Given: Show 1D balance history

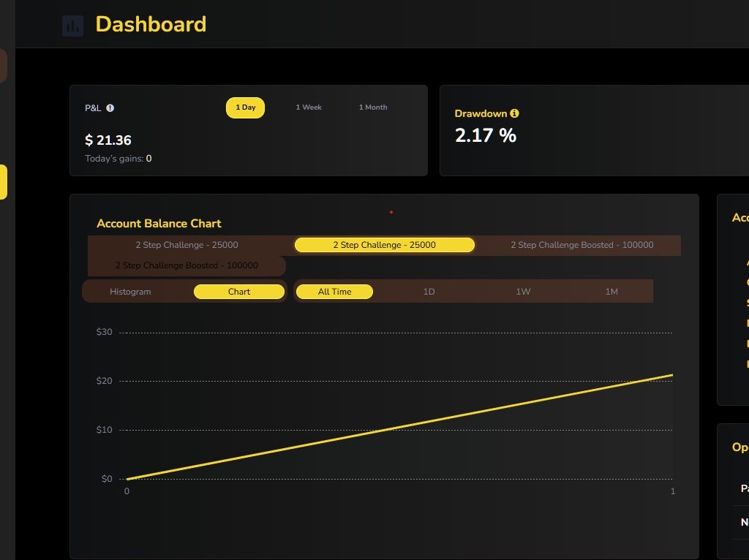Looking at the screenshot, I should 429,292.
